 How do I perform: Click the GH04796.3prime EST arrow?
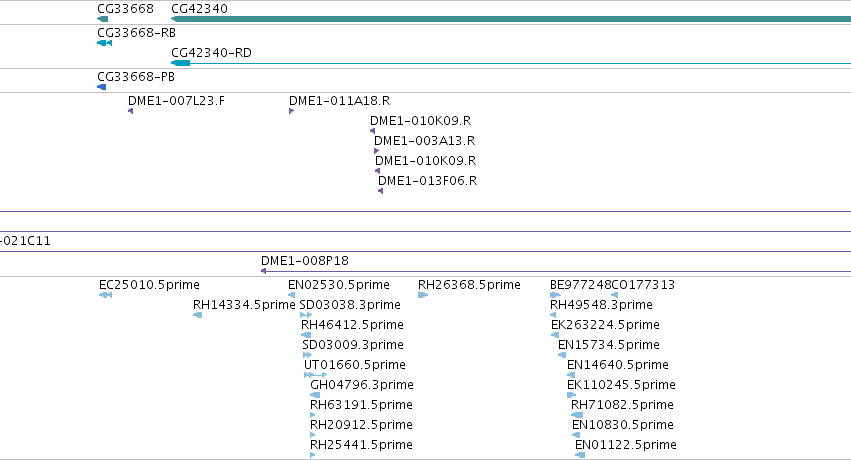pyautogui.click(x=315, y=395)
